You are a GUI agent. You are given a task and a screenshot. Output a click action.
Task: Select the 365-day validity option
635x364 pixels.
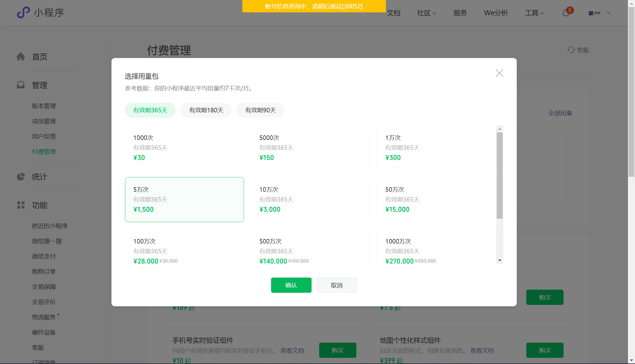point(150,110)
